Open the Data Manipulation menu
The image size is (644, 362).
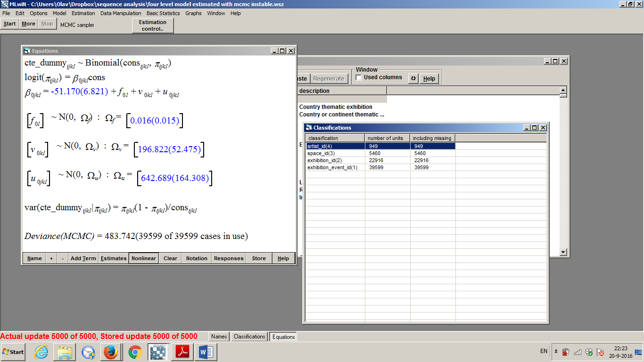click(121, 13)
